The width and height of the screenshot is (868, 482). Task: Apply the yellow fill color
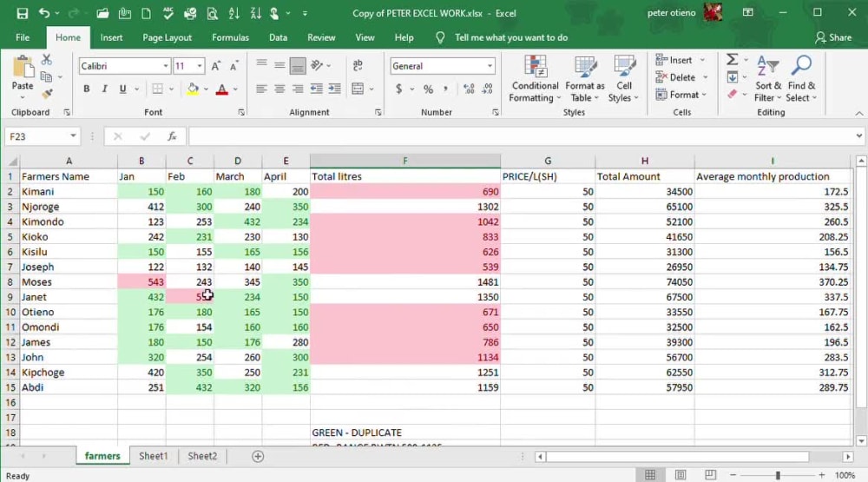pos(193,89)
